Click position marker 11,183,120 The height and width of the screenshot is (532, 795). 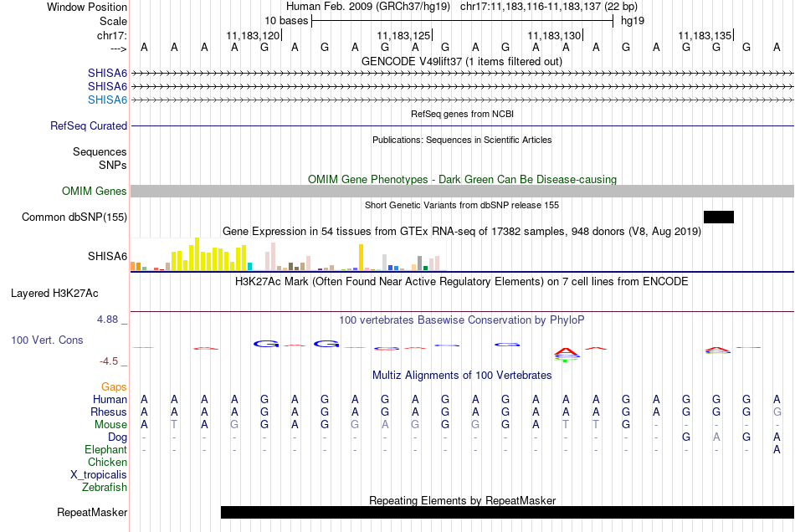click(x=253, y=35)
